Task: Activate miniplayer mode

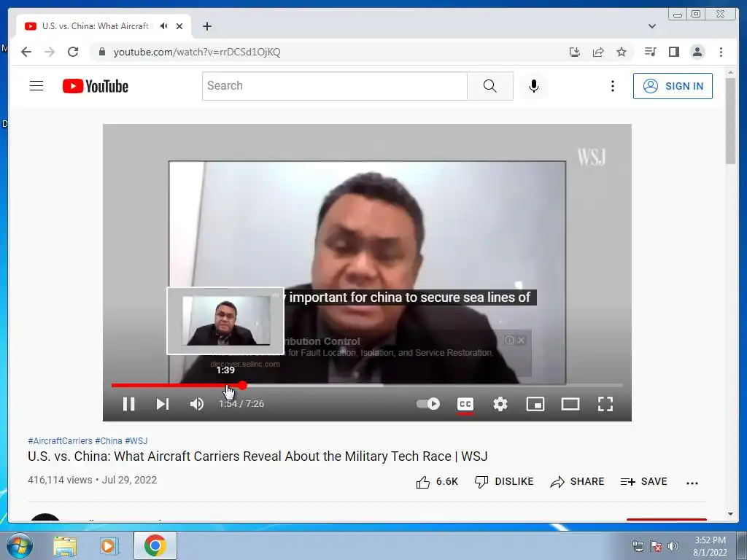Action: [x=535, y=404]
